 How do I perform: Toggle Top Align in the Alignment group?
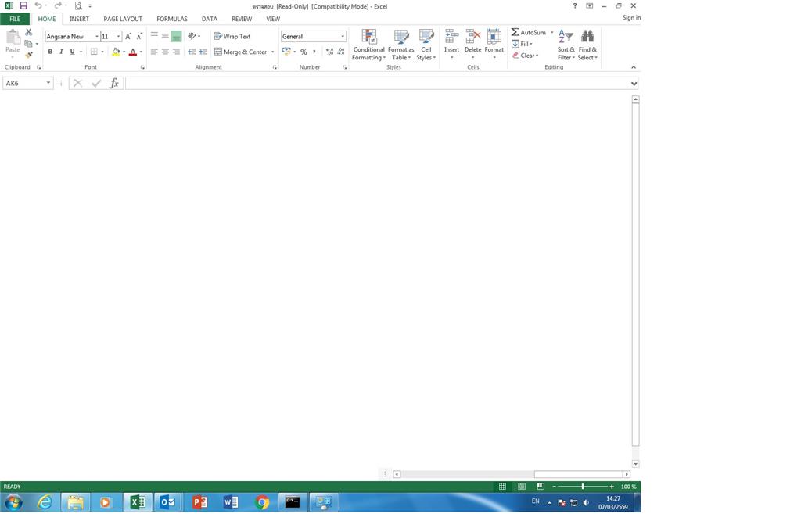154,36
